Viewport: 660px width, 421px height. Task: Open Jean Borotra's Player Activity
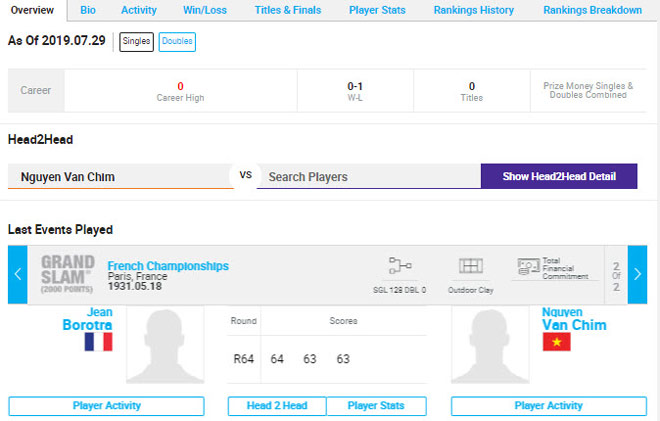click(107, 406)
